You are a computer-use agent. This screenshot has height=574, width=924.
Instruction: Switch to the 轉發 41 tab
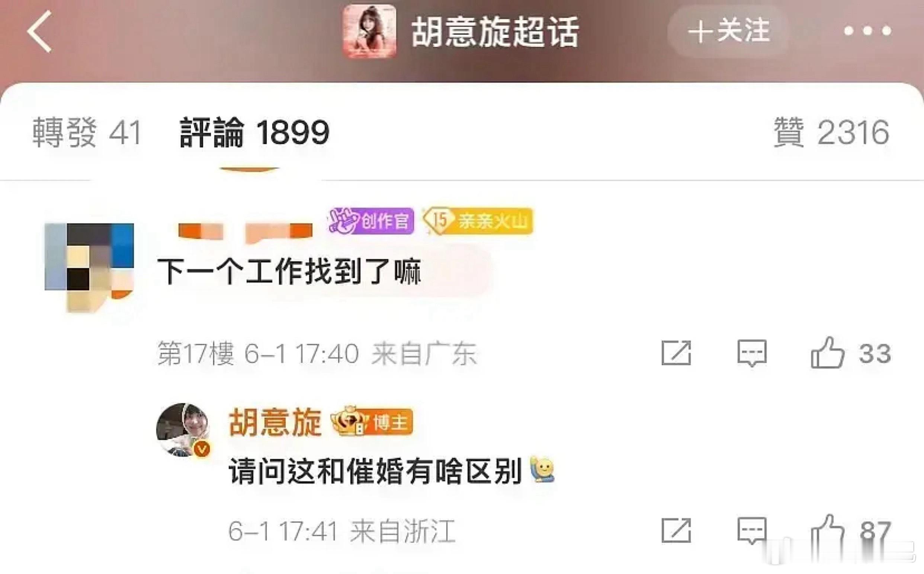pyautogui.click(x=87, y=132)
